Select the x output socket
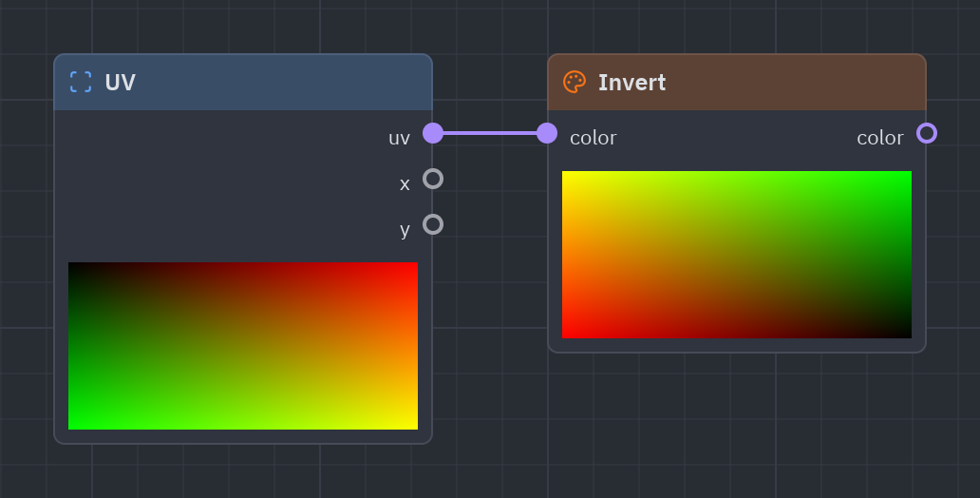The image size is (980, 498). click(433, 179)
